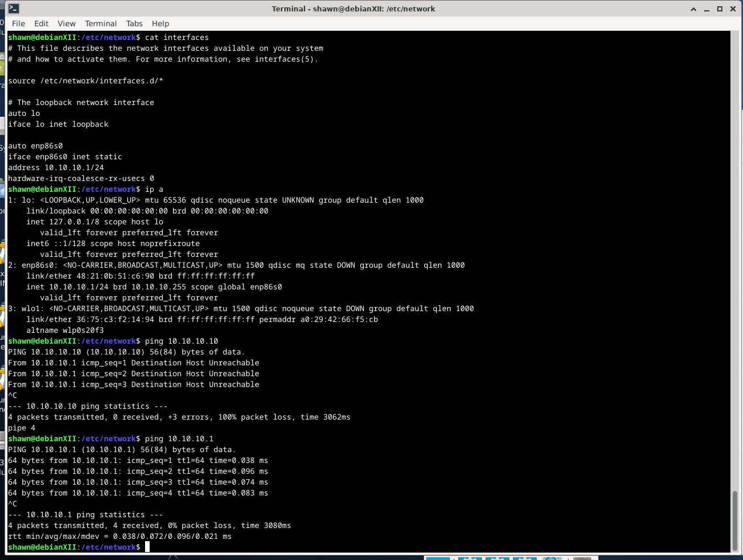Click the 'hardware-irq-coalesce-rx-usecs 0' line
Viewport: 743px width, 560px height.
81,179
